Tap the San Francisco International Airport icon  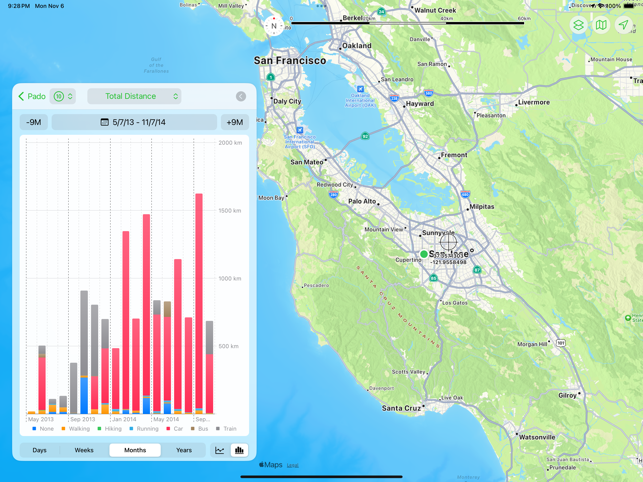pos(300,130)
